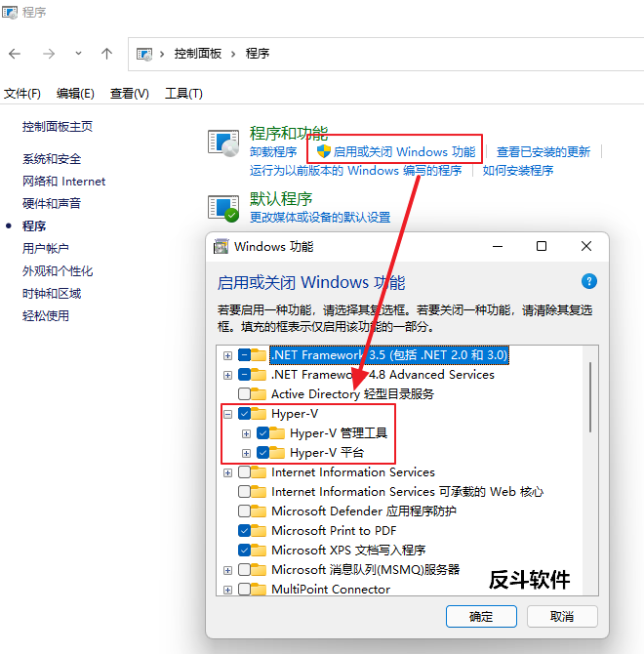Click the forward navigation arrow
Viewport: 644px width, 654px height.
49,54
